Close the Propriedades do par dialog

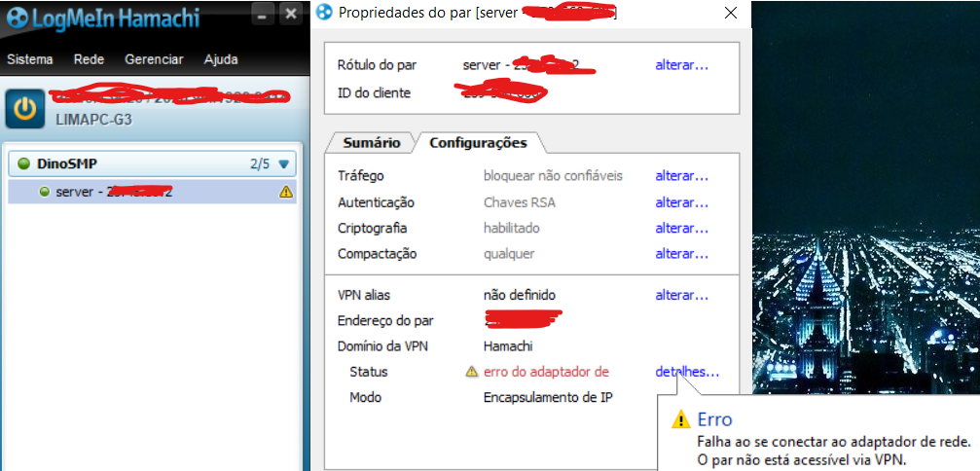coord(730,13)
